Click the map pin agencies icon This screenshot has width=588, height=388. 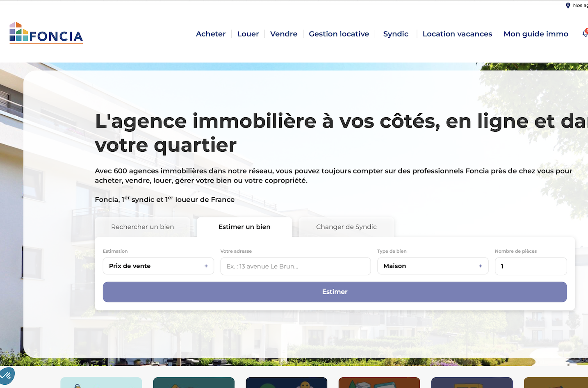pyautogui.click(x=568, y=5)
